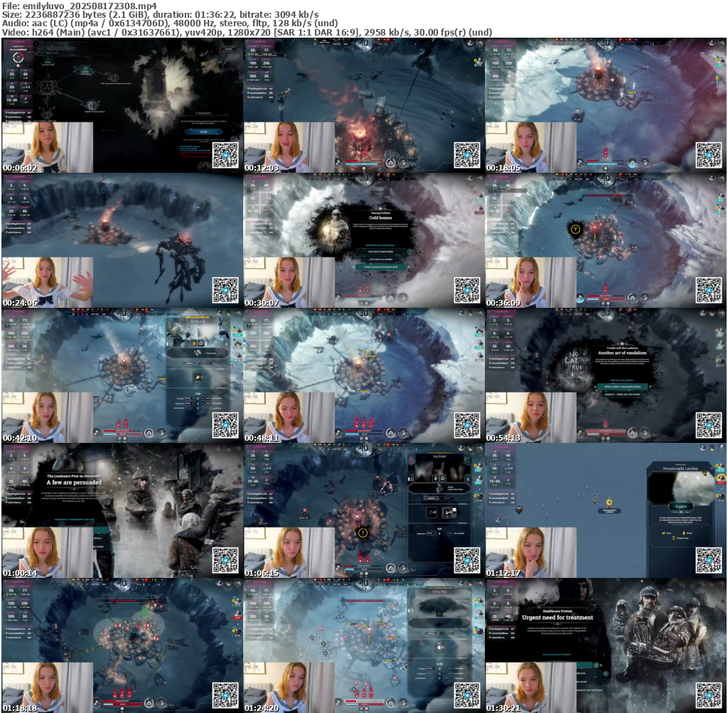The width and height of the screenshot is (728, 713).
Task: Select the frame stamped 00:18:05
Action: 606,105
